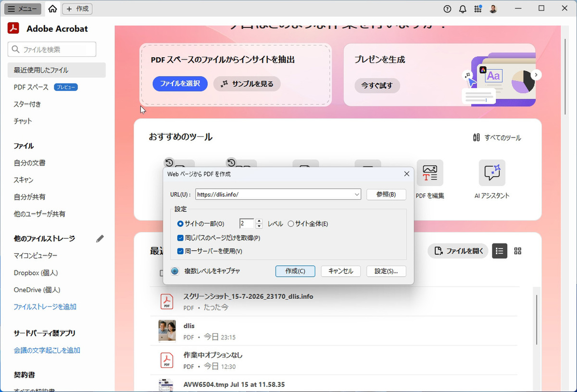577x392 pixels.
Task: Click the 作成(C) button
Action: (x=295, y=271)
